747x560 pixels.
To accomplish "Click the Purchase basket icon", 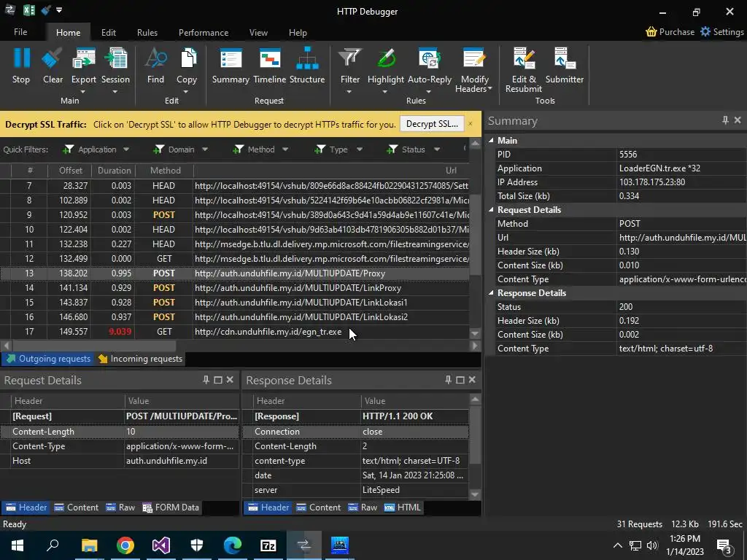I will (651, 32).
